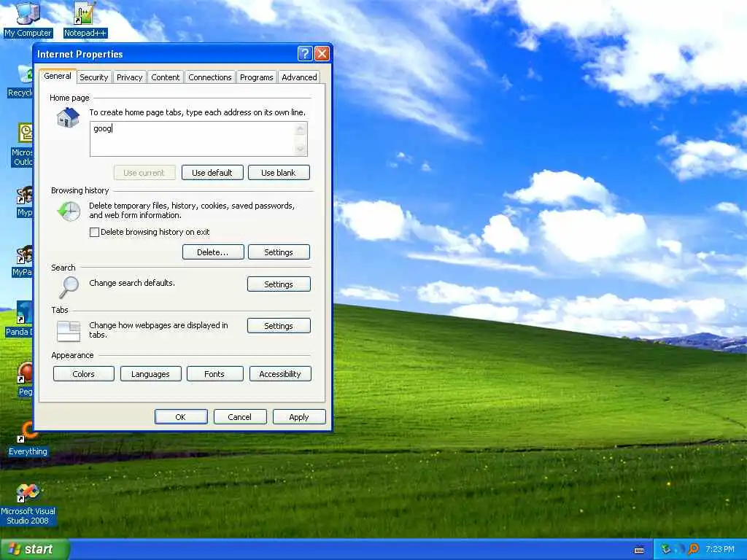Open the Privacy tab
Viewport: 747px width, 560px height.
(130, 77)
